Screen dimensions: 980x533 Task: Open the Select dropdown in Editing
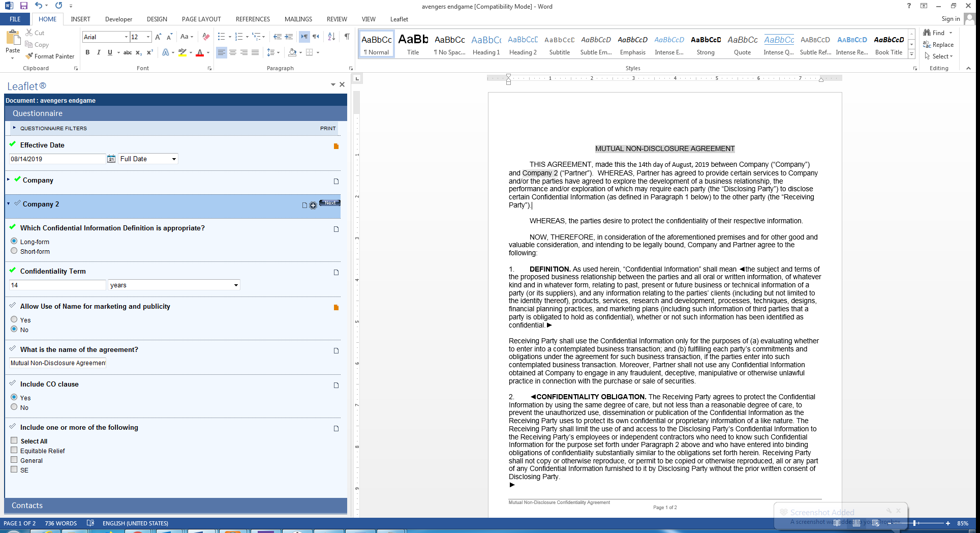(939, 56)
